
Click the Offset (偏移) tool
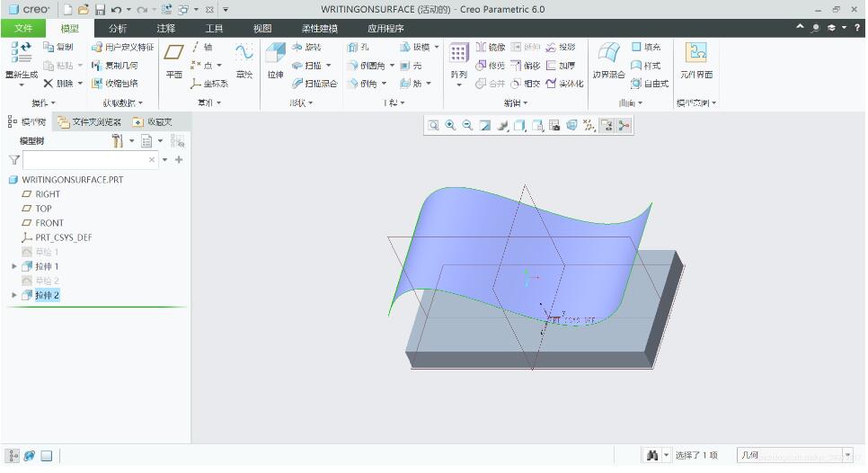(526, 66)
